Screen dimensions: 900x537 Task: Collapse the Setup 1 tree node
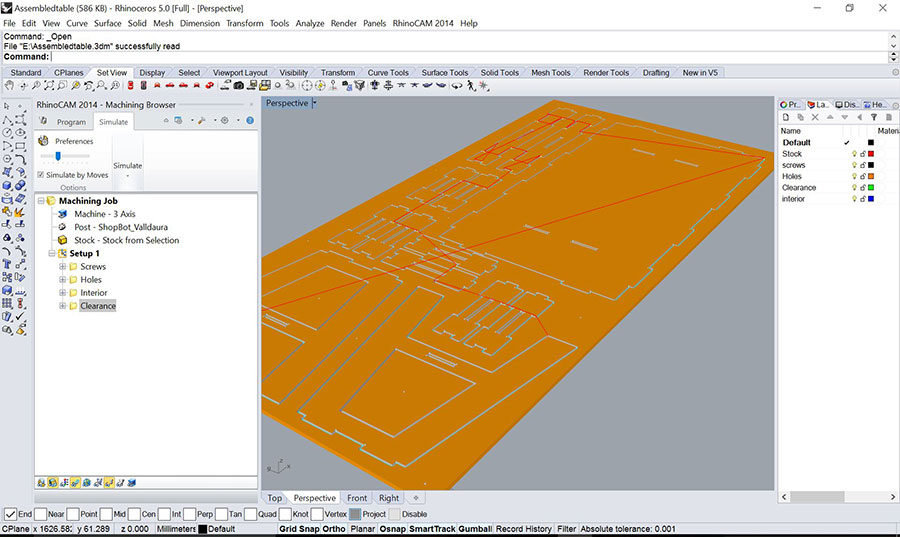(52, 254)
